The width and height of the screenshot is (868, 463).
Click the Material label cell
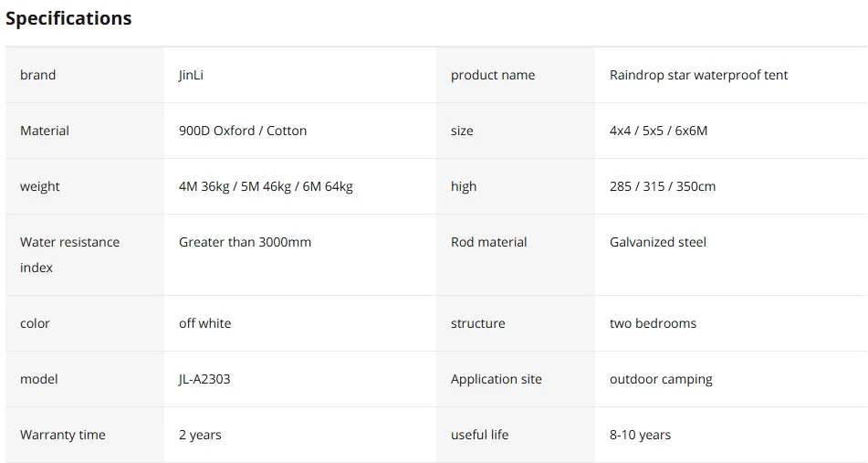click(45, 131)
